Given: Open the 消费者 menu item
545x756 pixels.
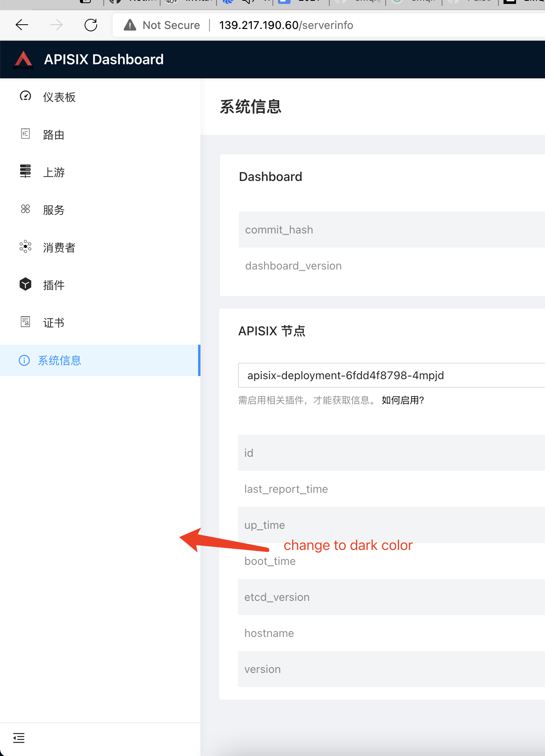Looking at the screenshot, I should point(100,248).
